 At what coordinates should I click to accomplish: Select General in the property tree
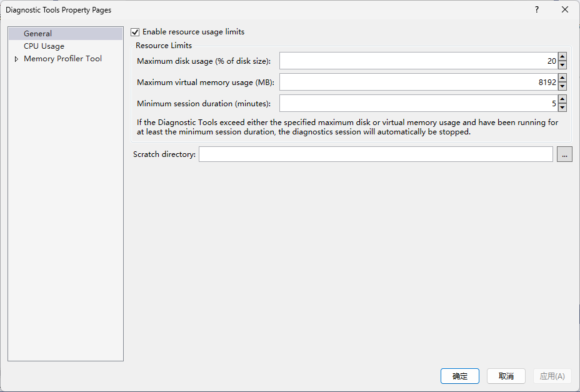pos(37,34)
